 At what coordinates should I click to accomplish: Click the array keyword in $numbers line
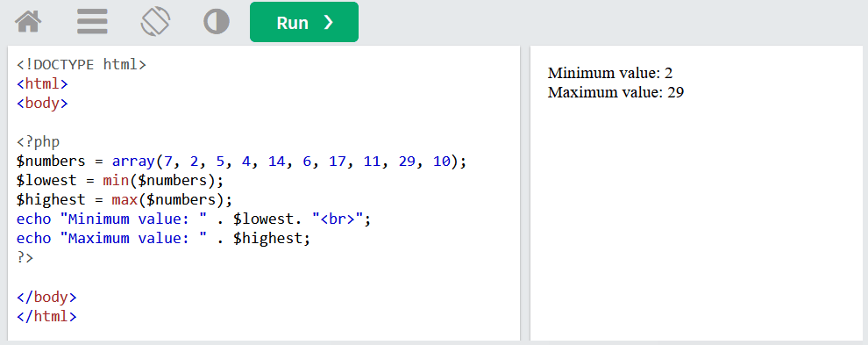click(x=134, y=162)
